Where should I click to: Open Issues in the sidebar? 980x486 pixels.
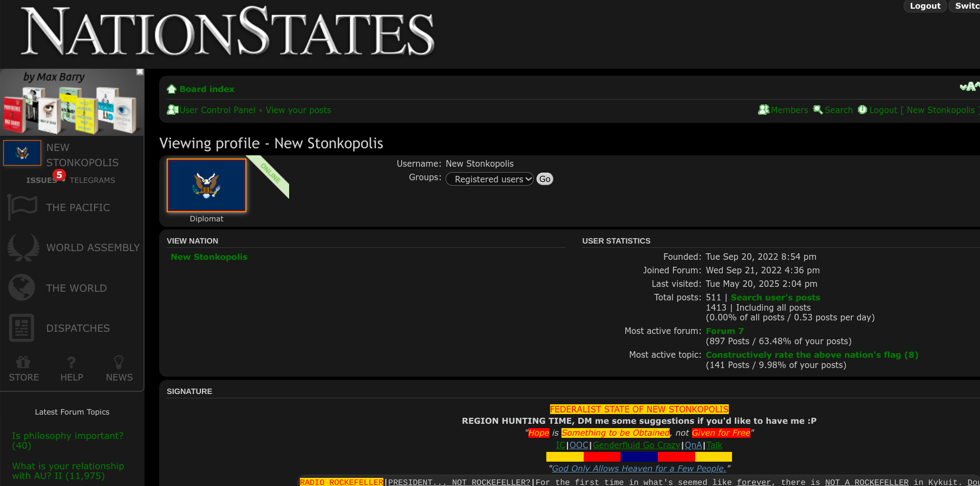[42, 180]
